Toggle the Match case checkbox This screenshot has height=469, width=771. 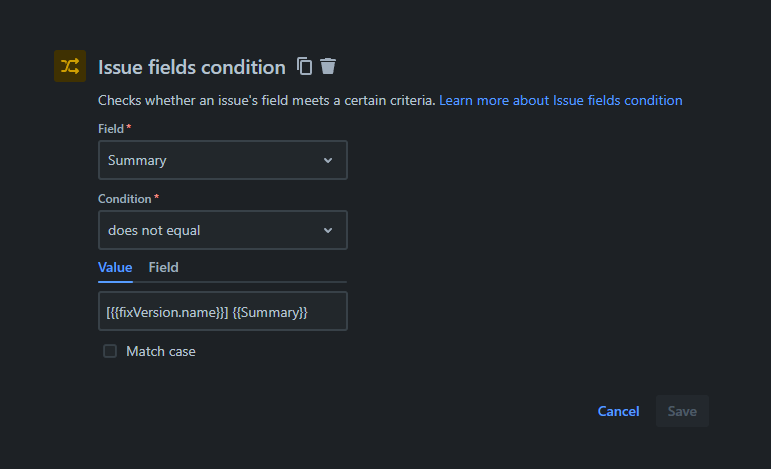tap(110, 351)
